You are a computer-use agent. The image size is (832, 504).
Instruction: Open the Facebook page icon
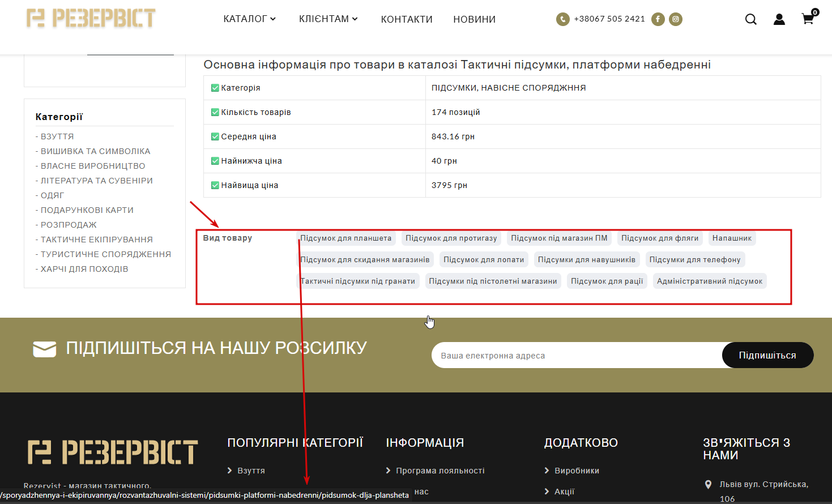[x=658, y=19]
